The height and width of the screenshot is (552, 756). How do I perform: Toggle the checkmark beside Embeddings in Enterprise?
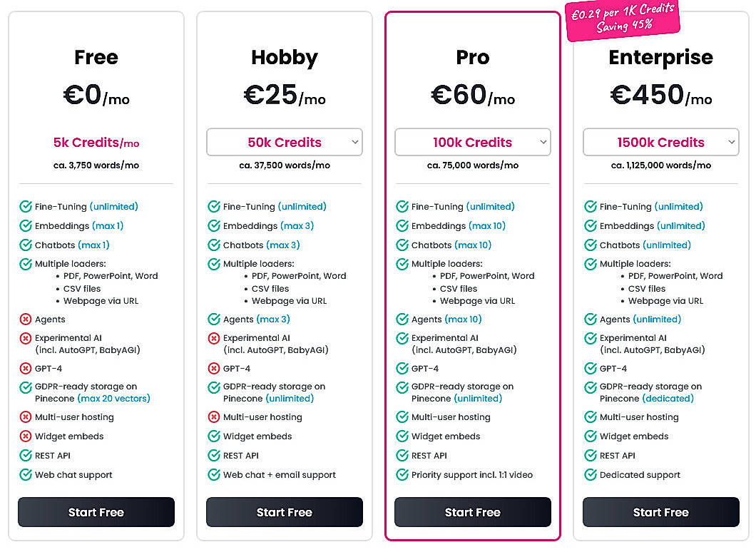591,226
